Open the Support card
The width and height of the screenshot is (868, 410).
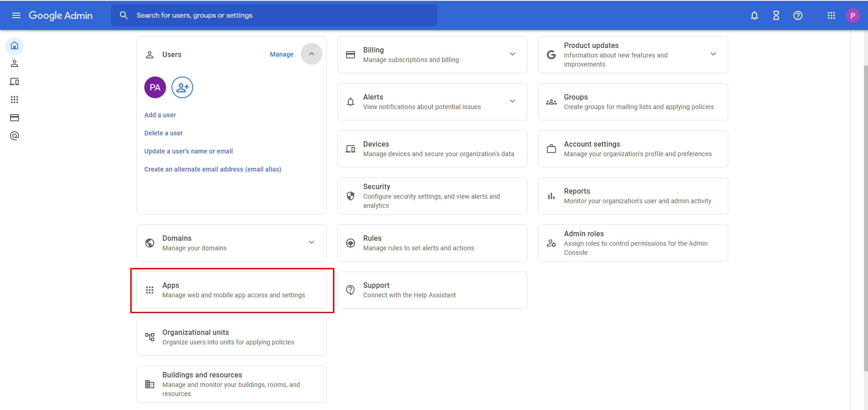432,290
